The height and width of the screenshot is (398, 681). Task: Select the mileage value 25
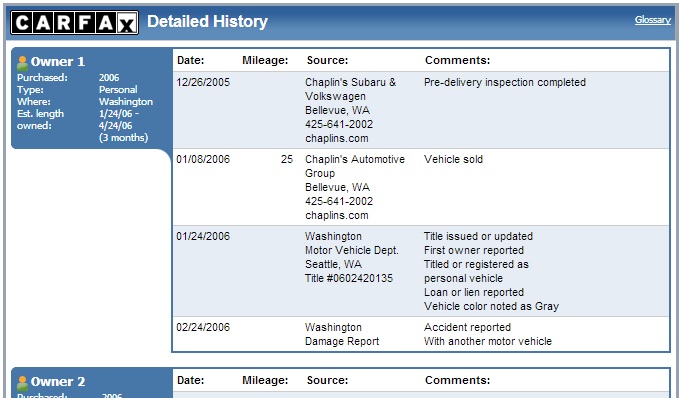(287, 159)
